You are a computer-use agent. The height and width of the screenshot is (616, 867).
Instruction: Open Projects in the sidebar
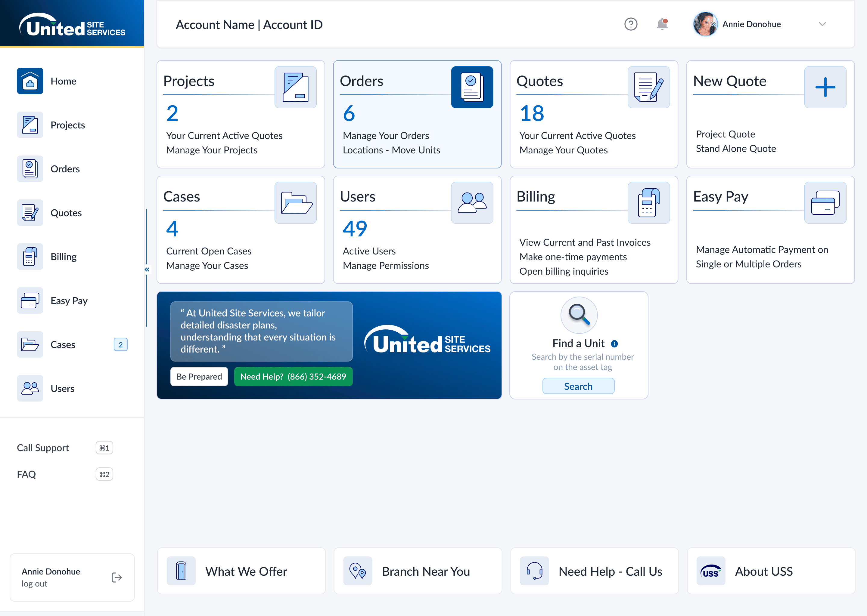(x=67, y=125)
